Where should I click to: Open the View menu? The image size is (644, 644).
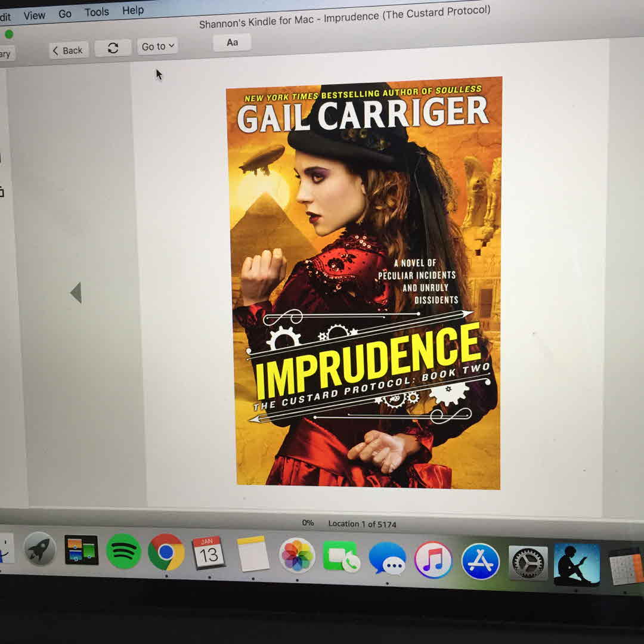[x=35, y=16]
